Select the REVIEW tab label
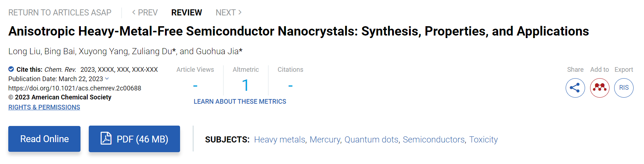This screenshot has height=164, width=644. pos(187,13)
